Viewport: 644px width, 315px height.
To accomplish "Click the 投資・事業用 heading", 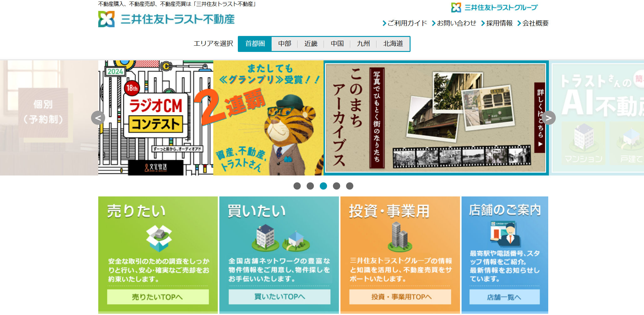I will [389, 211].
